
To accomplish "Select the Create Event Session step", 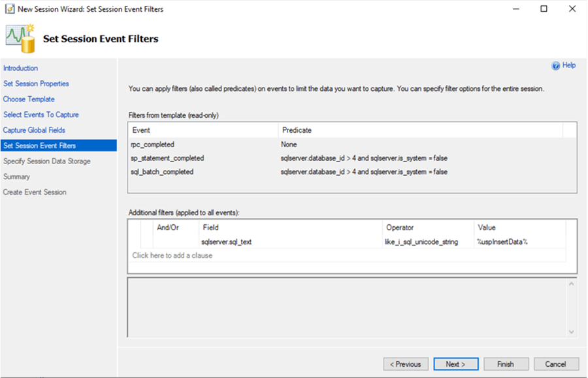I will click(35, 192).
